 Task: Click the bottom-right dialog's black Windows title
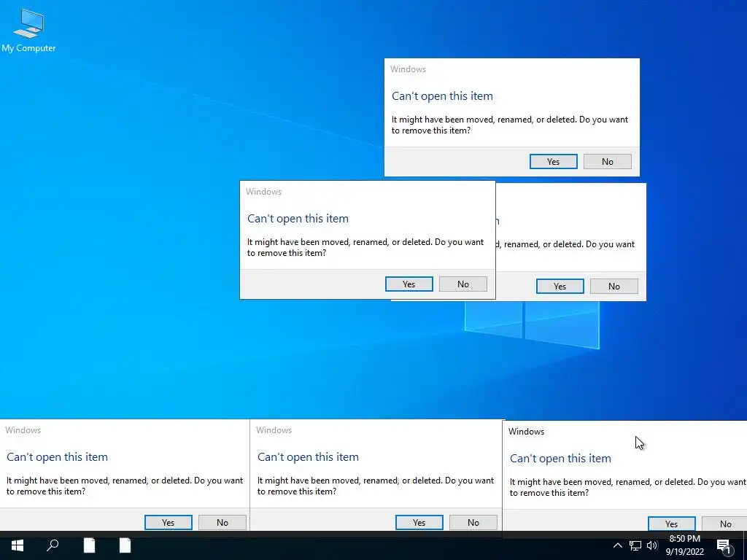point(526,432)
